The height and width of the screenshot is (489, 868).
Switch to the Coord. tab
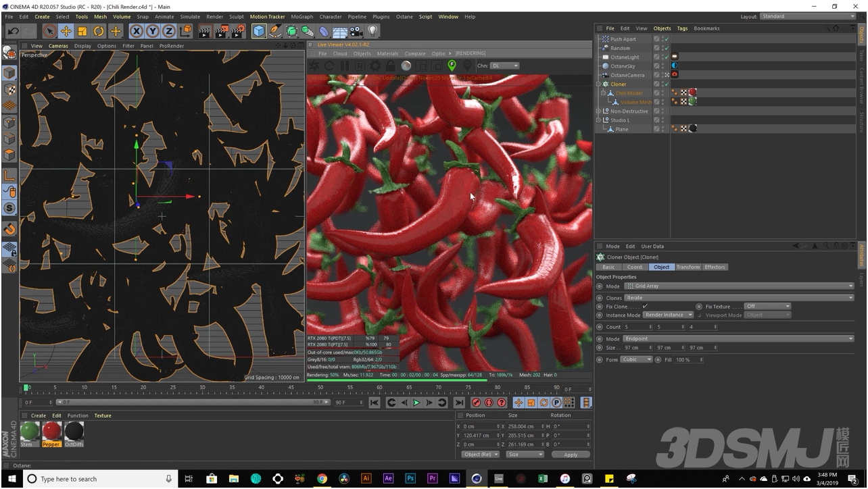[635, 267]
